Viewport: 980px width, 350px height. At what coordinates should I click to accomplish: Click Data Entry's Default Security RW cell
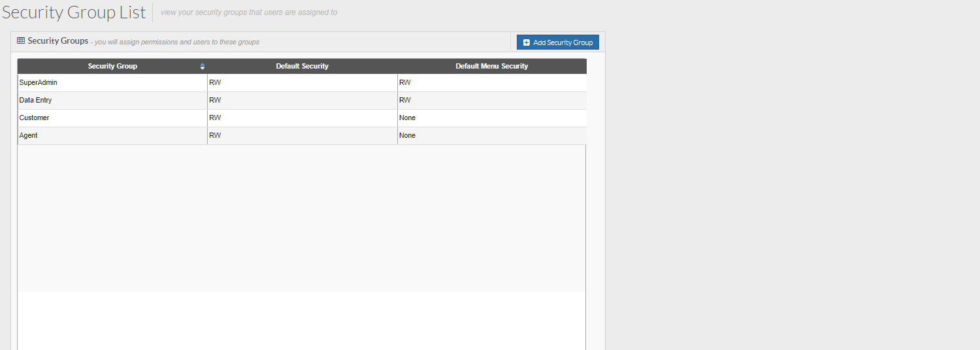[215, 101]
